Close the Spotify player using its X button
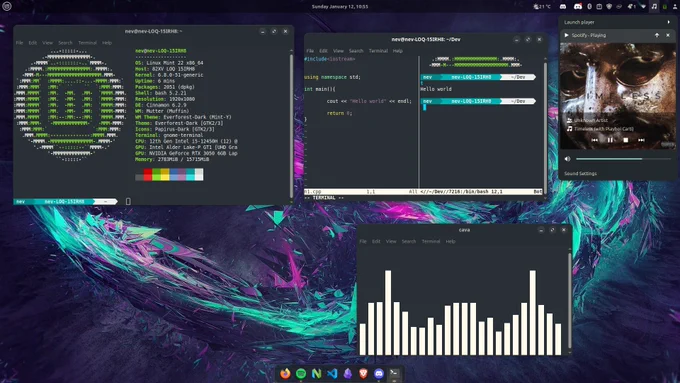The height and width of the screenshot is (383, 680). [668, 35]
